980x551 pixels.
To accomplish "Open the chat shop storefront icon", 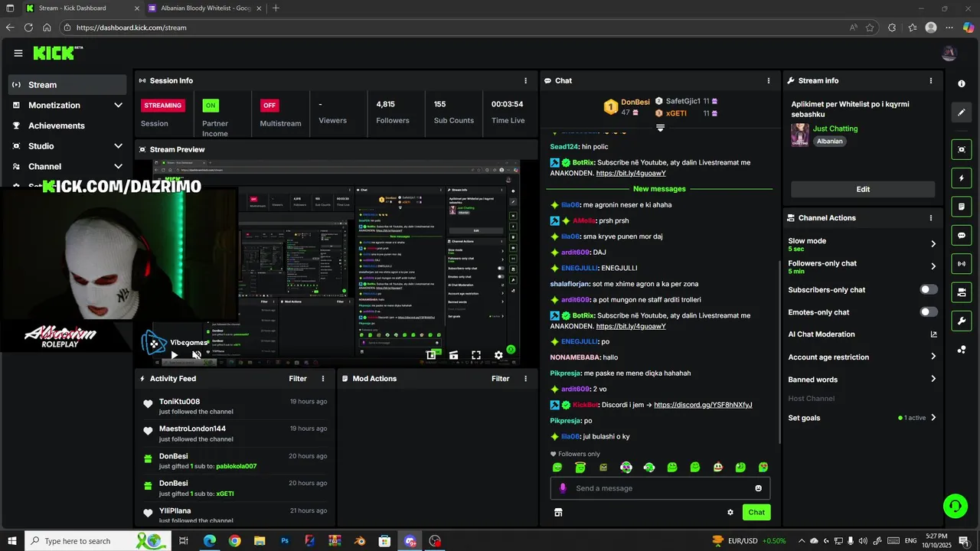I will pos(558,513).
